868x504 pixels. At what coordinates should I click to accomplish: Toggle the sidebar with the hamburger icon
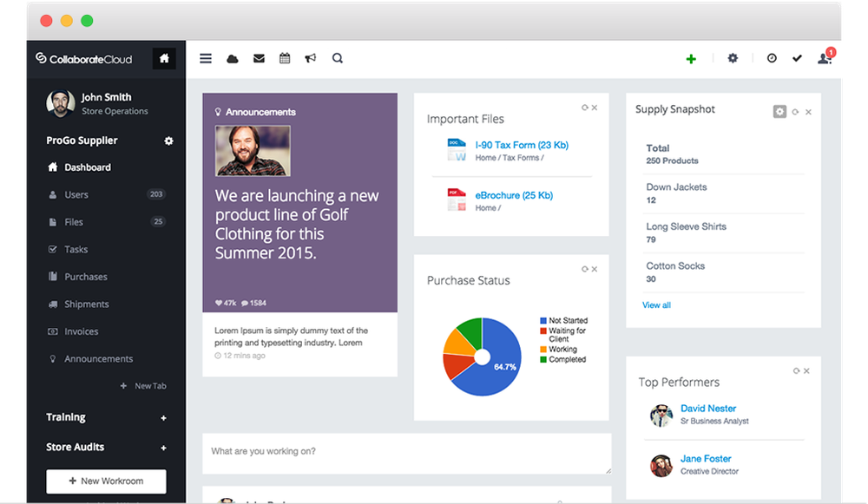[x=206, y=58]
